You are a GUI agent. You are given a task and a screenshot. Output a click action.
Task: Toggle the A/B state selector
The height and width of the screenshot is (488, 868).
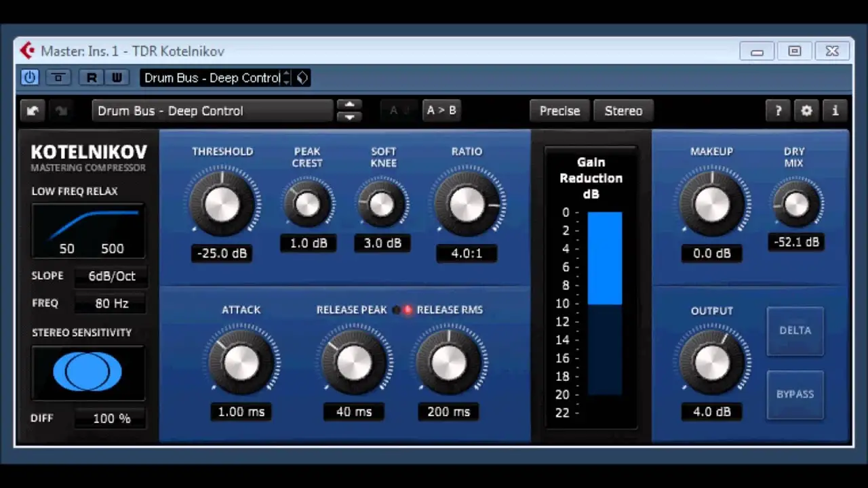coord(399,110)
